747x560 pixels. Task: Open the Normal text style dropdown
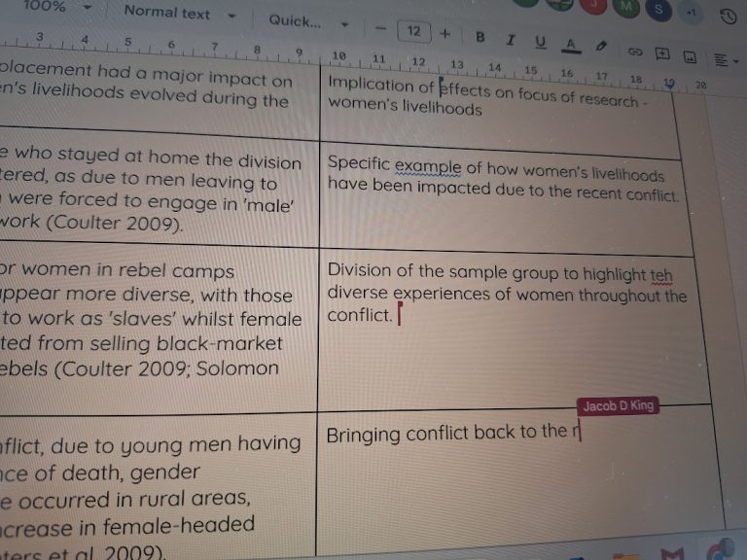click(179, 15)
